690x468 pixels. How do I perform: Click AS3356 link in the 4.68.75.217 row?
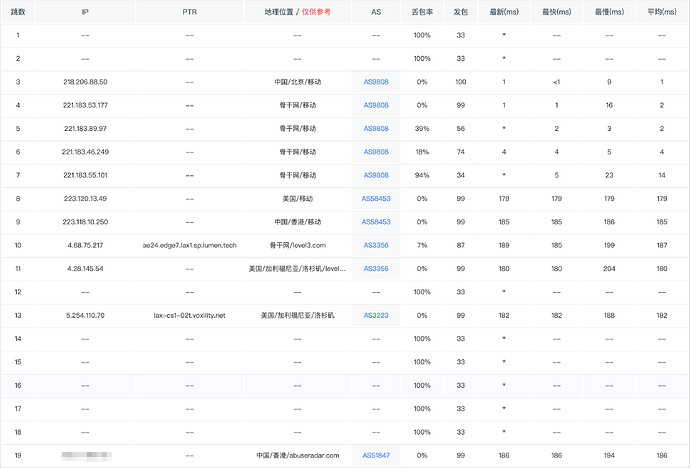coord(376,245)
